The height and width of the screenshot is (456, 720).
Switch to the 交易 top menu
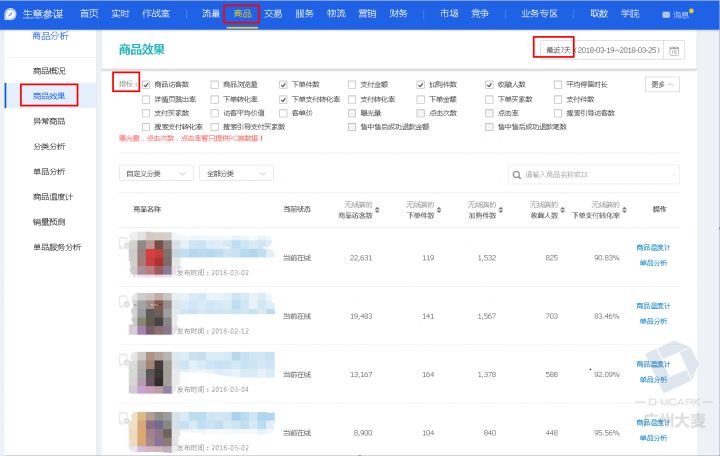click(272, 14)
